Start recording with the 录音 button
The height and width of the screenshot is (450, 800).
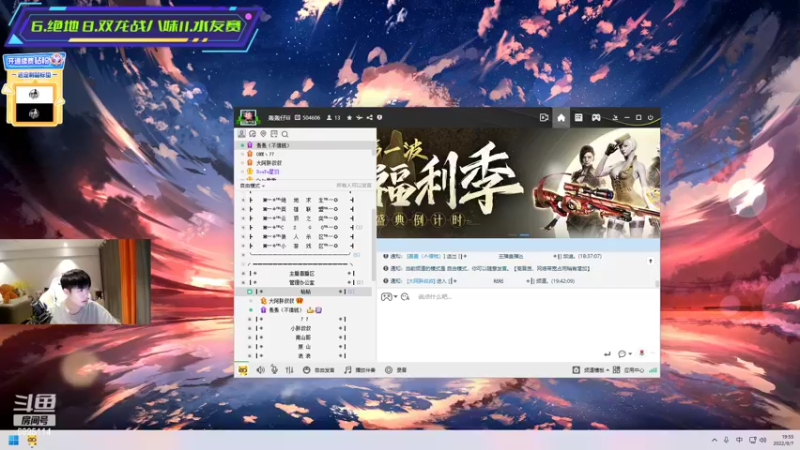point(396,370)
